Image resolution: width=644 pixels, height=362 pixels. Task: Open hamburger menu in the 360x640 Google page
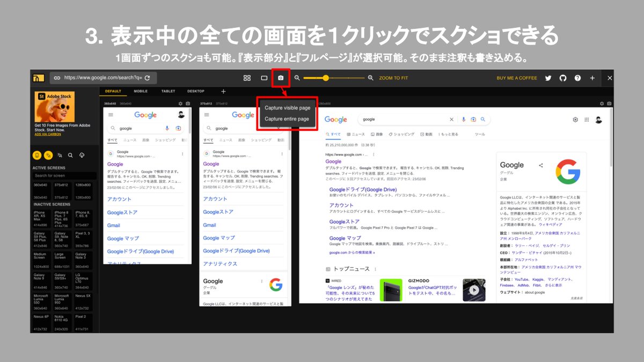pos(111,115)
